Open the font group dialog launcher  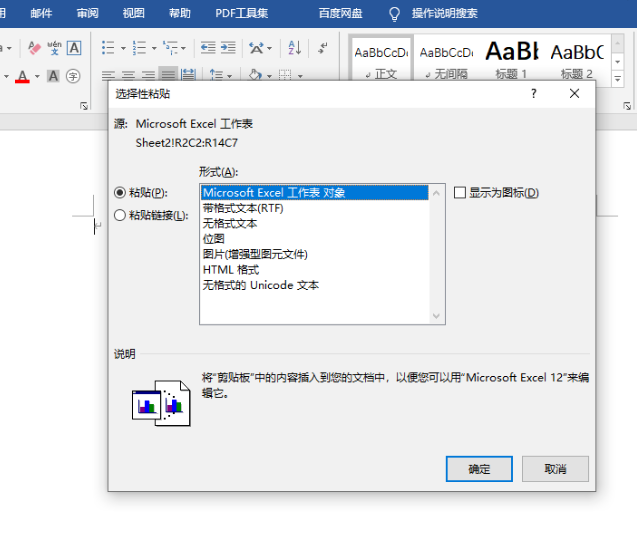pyautogui.click(x=84, y=106)
